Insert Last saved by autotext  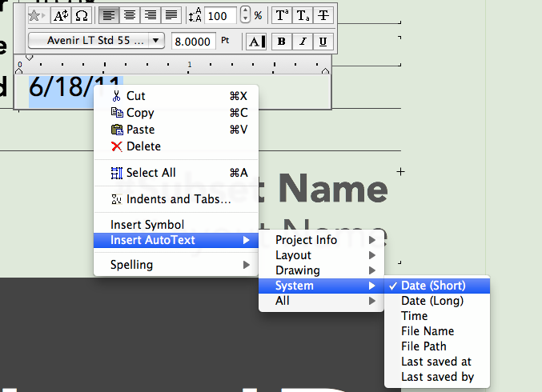coord(437,377)
